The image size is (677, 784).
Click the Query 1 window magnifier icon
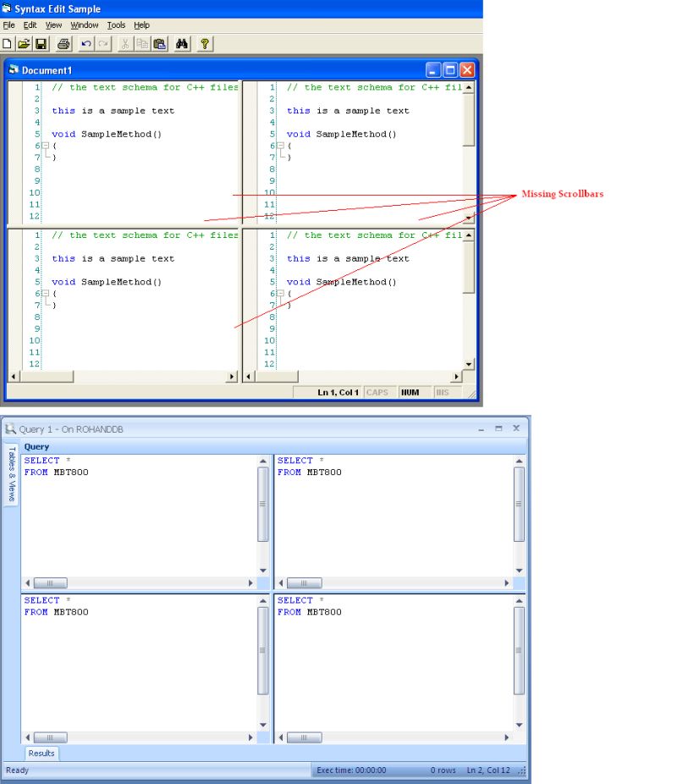click(10, 429)
